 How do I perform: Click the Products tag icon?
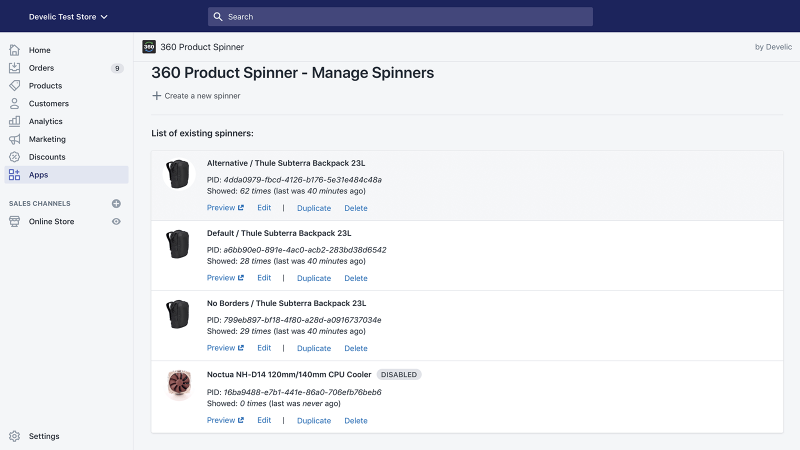[x=14, y=86]
